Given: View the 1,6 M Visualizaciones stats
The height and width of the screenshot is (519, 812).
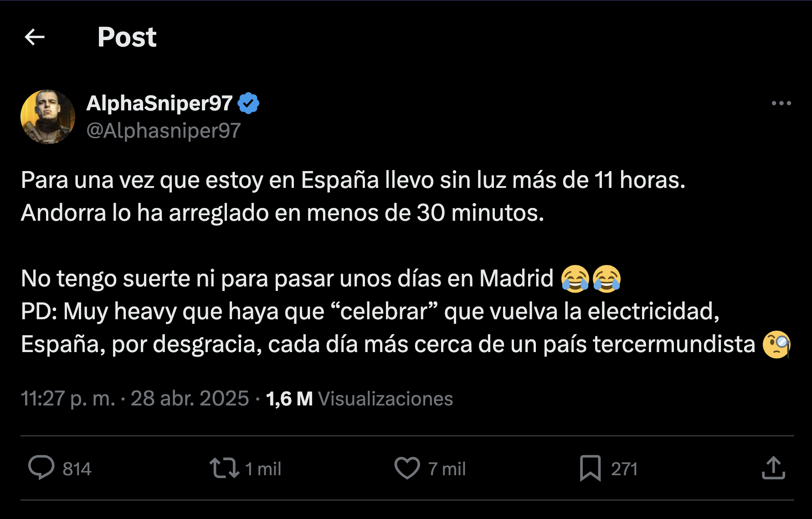Looking at the screenshot, I should click(359, 399).
